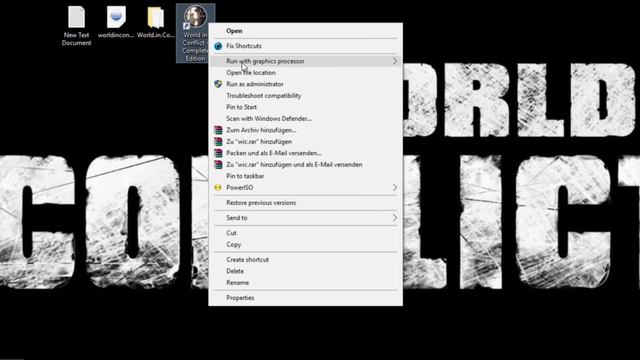The height and width of the screenshot is (360, 640).
Task: Select the World in Conflict Complete Edition shortcut
Action: [x=196, y=33]
